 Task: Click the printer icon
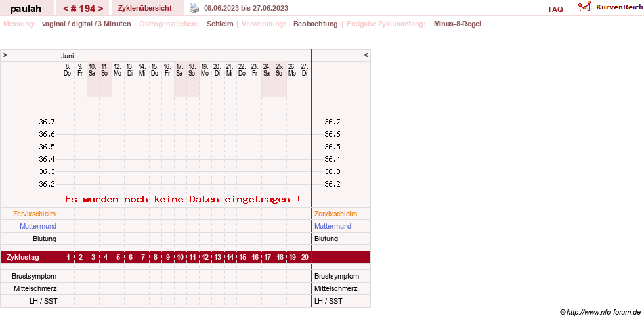[194, 7]
